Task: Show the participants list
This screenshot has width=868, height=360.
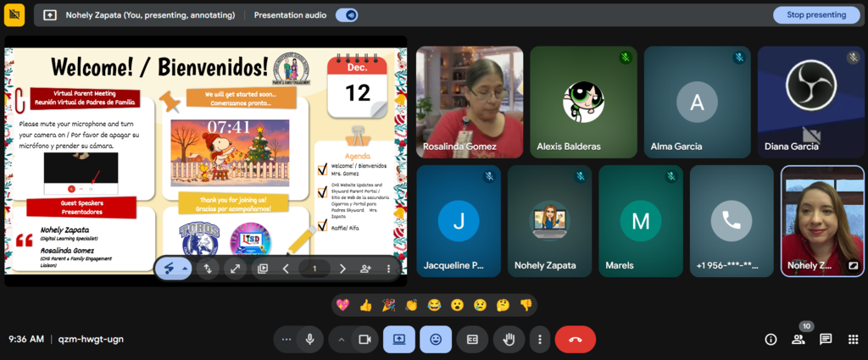Action: (798, 340)
